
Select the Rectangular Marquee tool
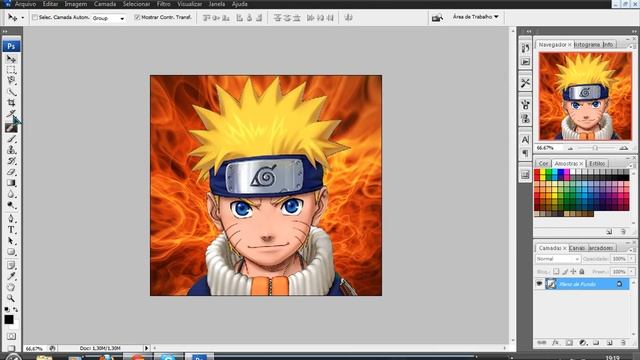pos(11,70)
